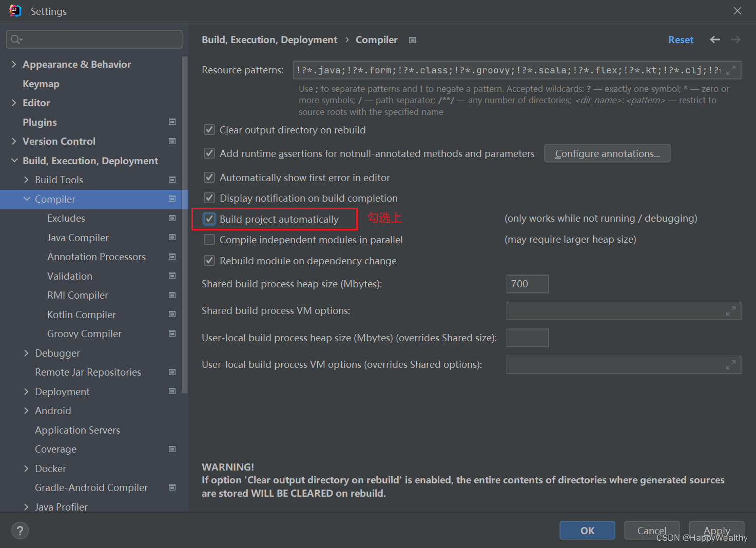Click the IntelliJ IDEA logo in title bar
756x548 pixels.
(15, 11)
